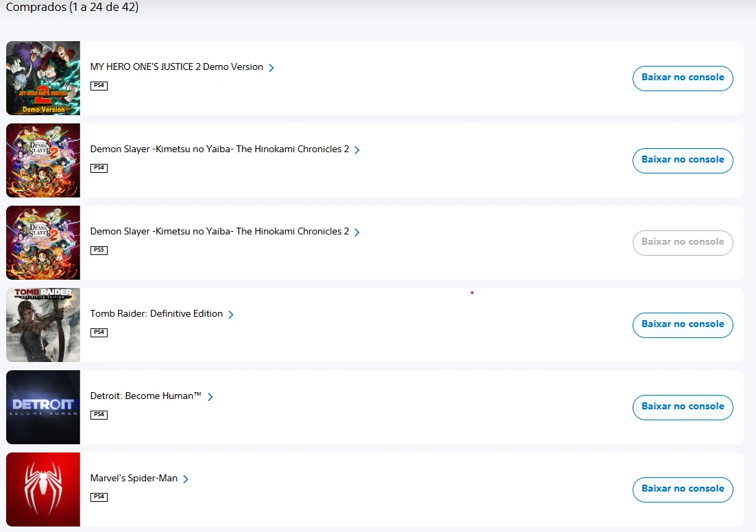Click the PS4 badge under Tomb Raider

tap(99, 332)
